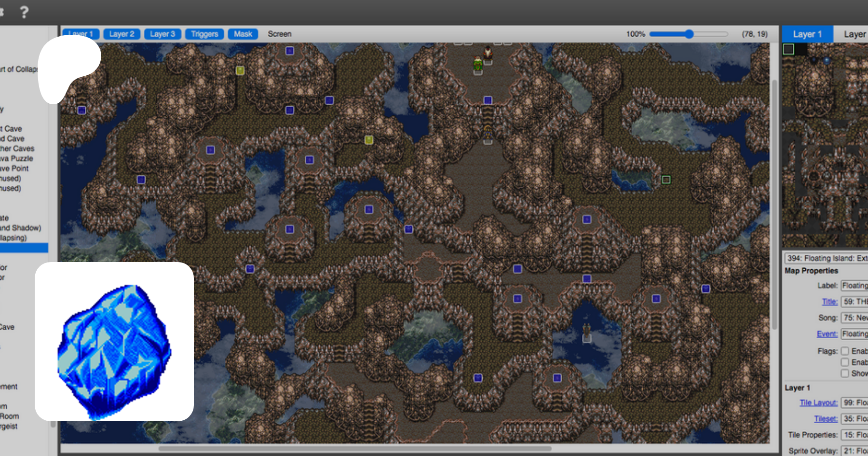The height and width of the screenshot is (456, 868).
Task: Click the gear settings icon in top bar
Action: (x=1, y=12)
